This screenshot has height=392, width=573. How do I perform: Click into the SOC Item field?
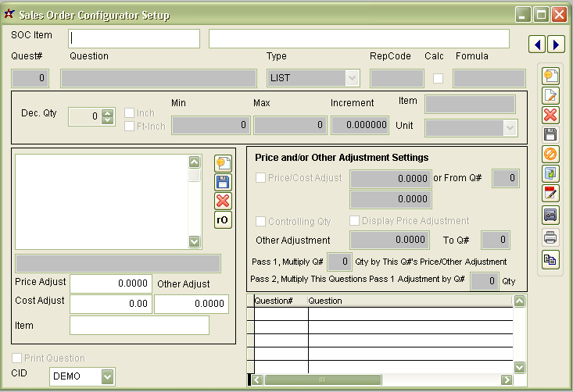134,38
